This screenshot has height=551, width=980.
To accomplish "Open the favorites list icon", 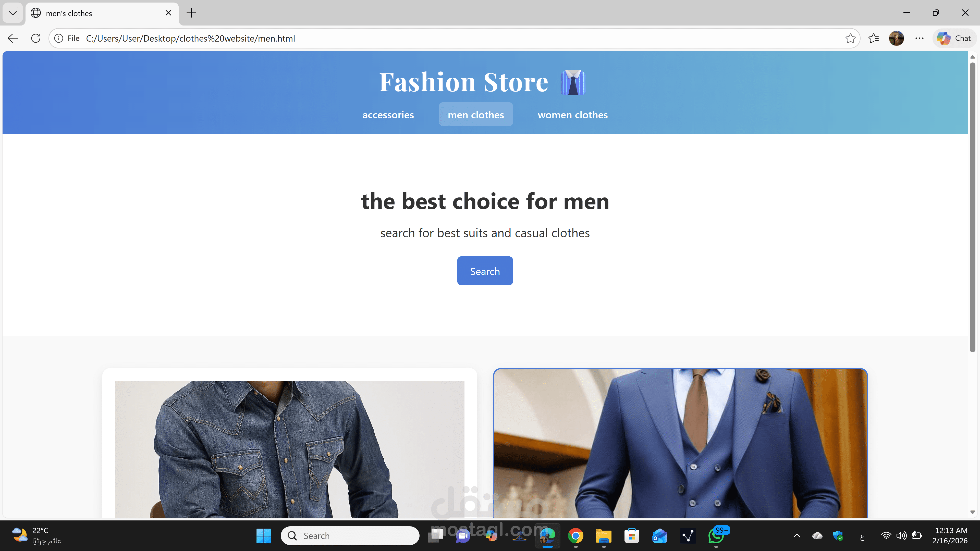I will click(x=874, y=39).
